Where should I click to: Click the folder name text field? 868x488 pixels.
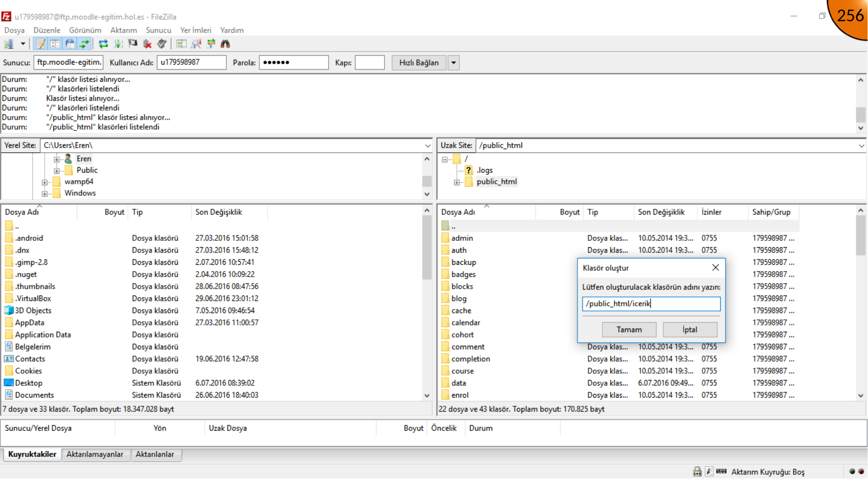click(651, 304)
